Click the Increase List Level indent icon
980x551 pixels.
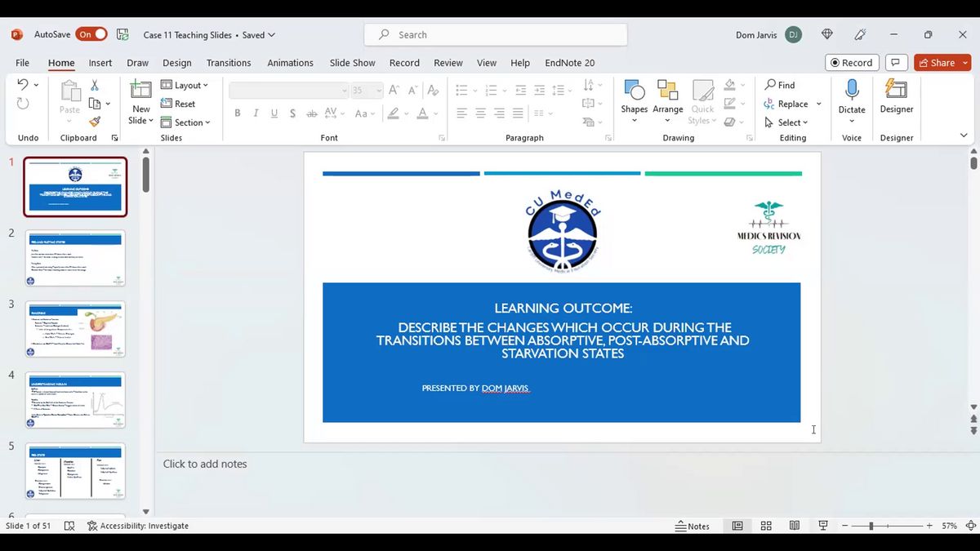pyautogui.click(x=540, y=90)
